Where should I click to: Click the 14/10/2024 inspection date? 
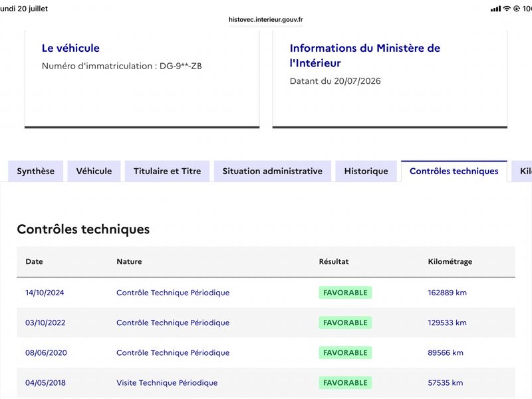pyautogui.click(x=45, y=293)
